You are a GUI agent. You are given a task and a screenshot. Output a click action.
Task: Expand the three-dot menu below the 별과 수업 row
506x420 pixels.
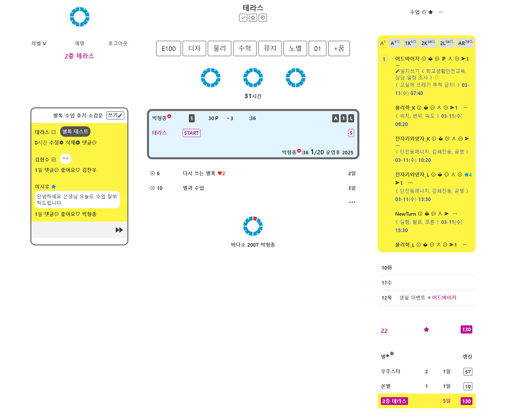(352, 202)
